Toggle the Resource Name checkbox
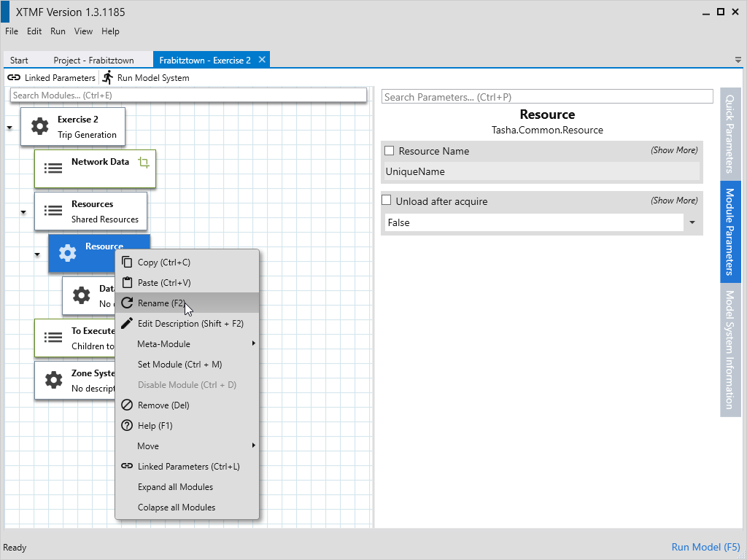This screenshot has height=560, width=747. [x=390, y=151]
